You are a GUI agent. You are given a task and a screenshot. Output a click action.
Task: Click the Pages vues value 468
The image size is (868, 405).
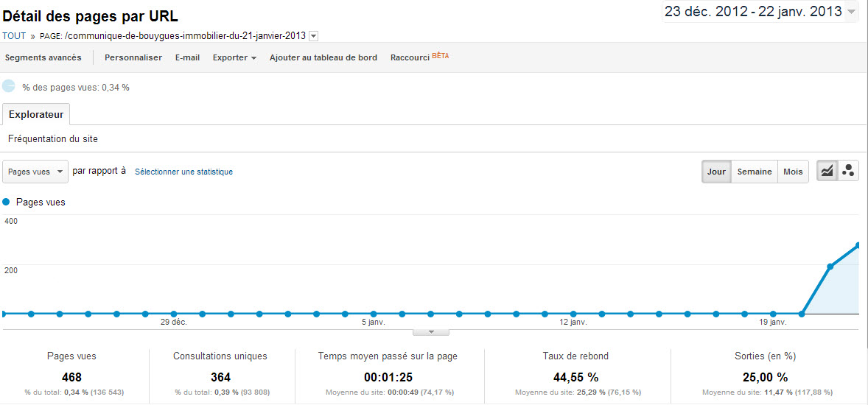(72, 377)
